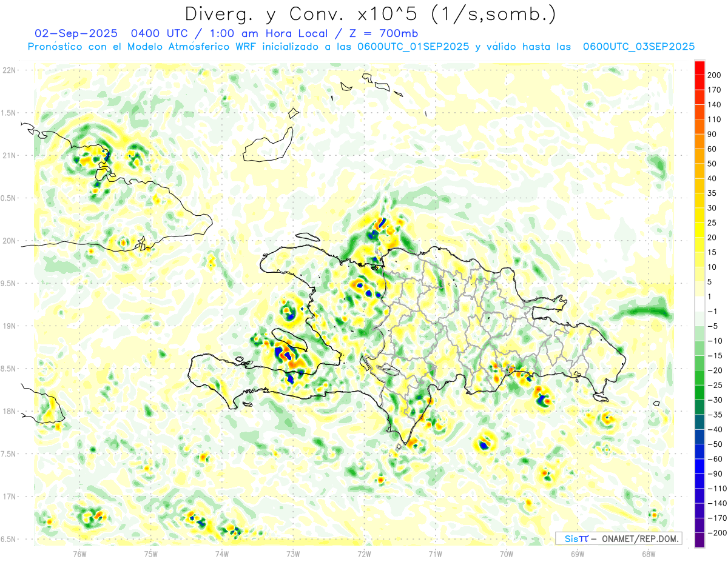Click the '71W' longitude label
The width and height of the screenshot is (728, 562).
(x=435, y=554)
